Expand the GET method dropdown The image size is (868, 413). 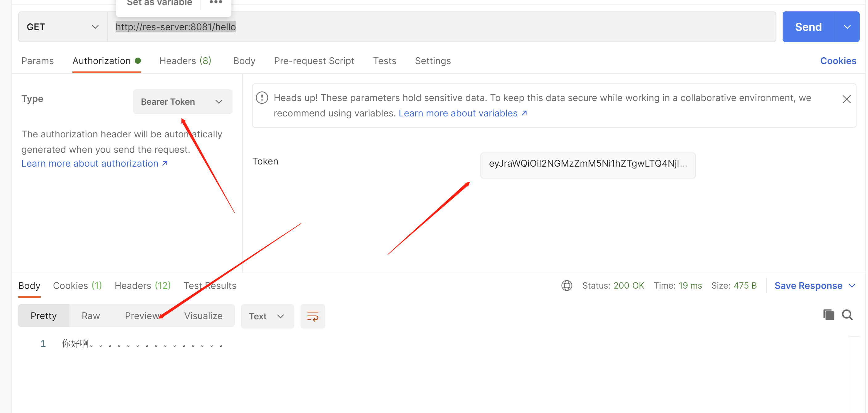point(63,27)
